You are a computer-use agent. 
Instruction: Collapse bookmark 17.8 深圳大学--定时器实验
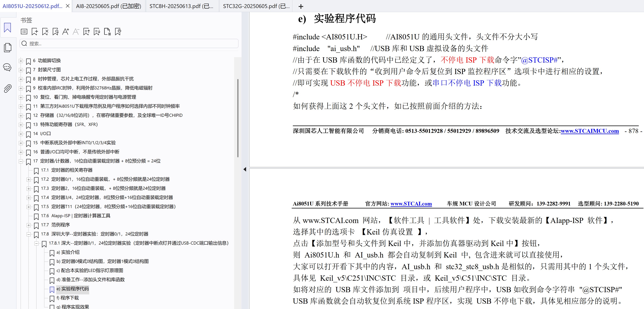click(29, 234)
